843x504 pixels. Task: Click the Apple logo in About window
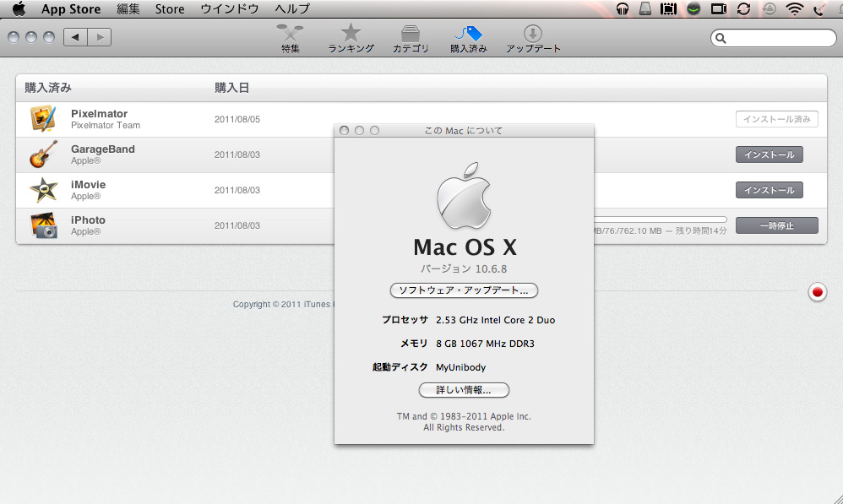(464, 196)
